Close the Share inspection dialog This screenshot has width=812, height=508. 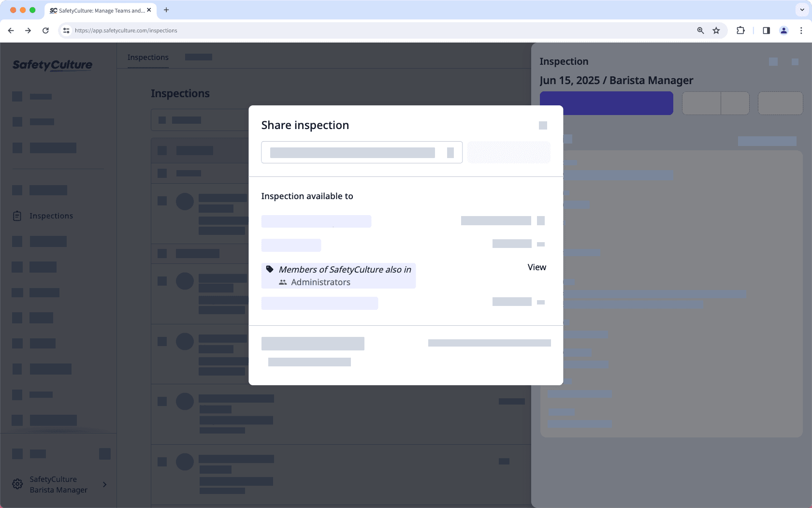coord(542,125)
